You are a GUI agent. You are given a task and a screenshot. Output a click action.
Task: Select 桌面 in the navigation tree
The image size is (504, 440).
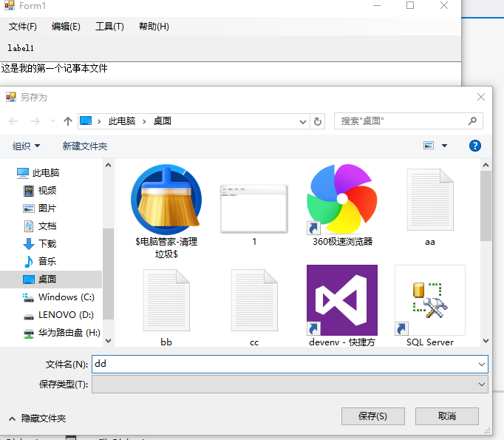pyautogui.click(x=51, y=279)
